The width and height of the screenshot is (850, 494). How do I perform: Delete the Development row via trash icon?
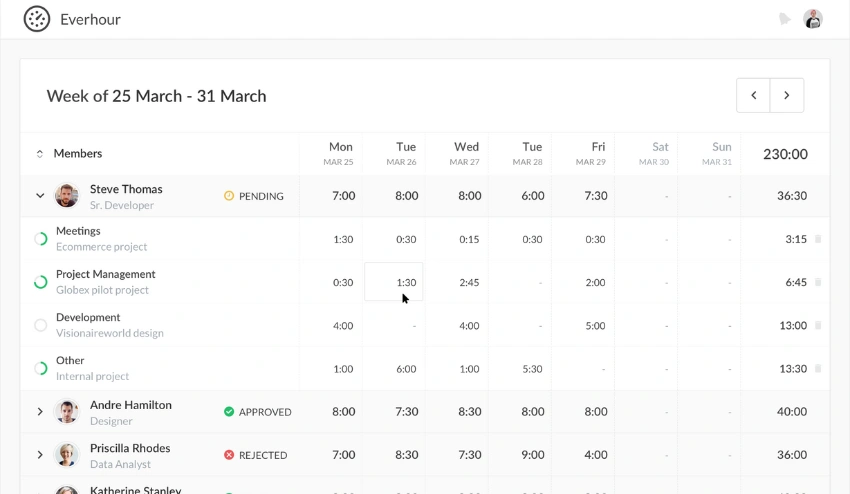click(x=818, y=325)
